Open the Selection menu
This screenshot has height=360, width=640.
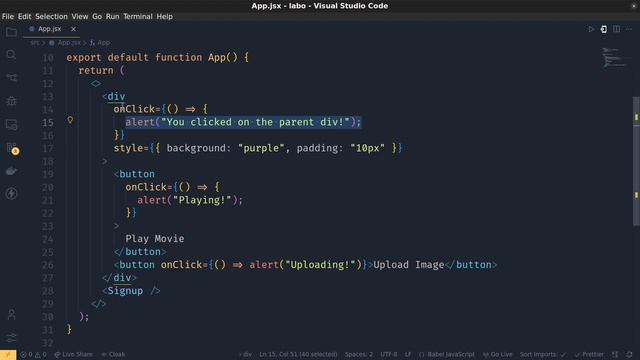[51, 17]
